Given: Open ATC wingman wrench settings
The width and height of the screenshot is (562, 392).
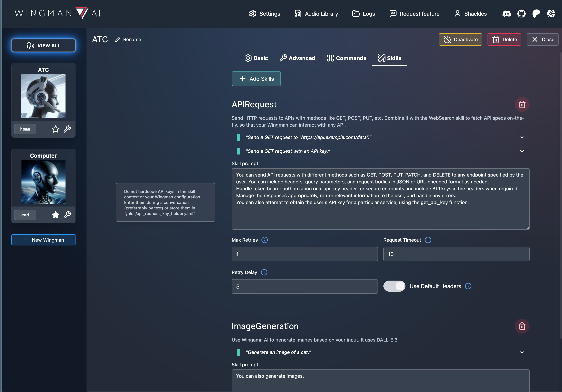Looking at the screenshot, I should tap(67, 129).
